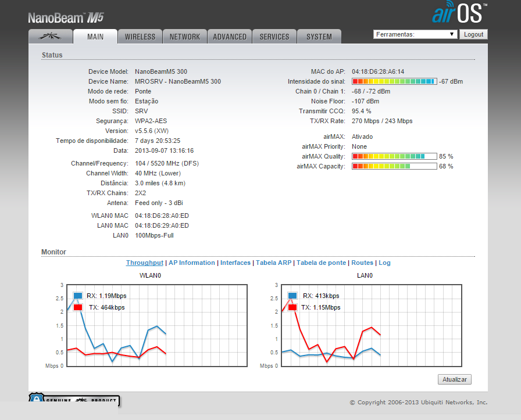
Task: Select LAN0 MAC 04:18:D6:29:A0:ED
Action: (x=162, y=226)
